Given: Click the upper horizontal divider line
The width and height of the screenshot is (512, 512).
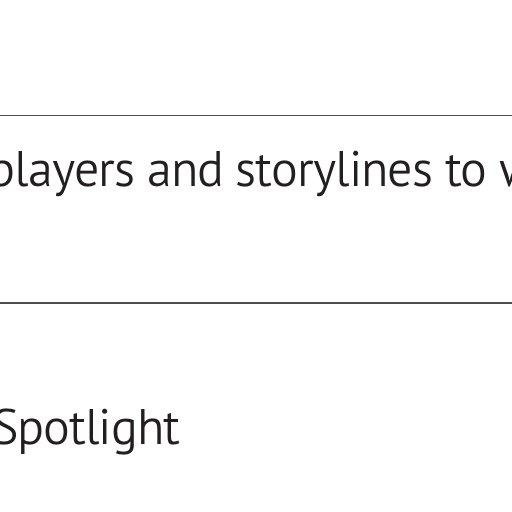Looking at the screenshot, I should click(256, 116).
